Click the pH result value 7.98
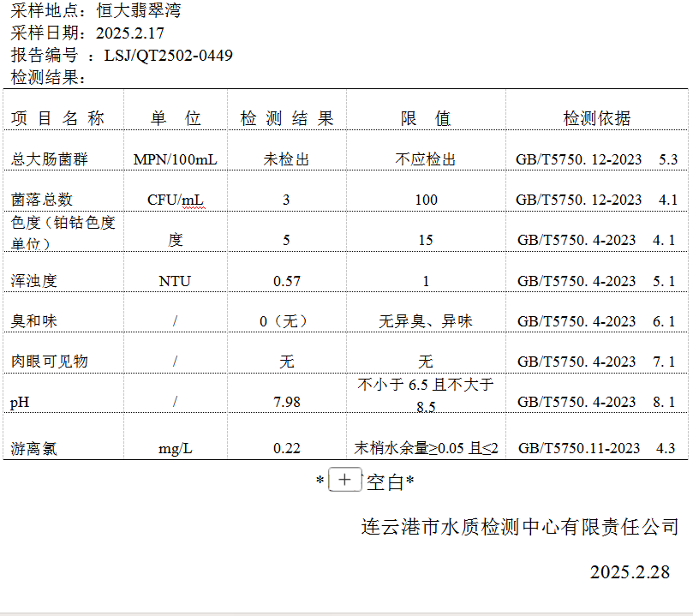 pos(286,402)
